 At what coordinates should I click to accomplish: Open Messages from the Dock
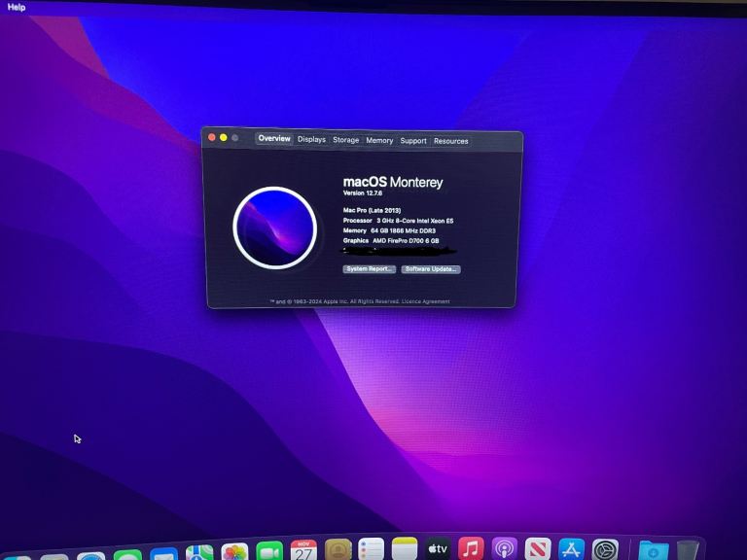click(127, 555)
